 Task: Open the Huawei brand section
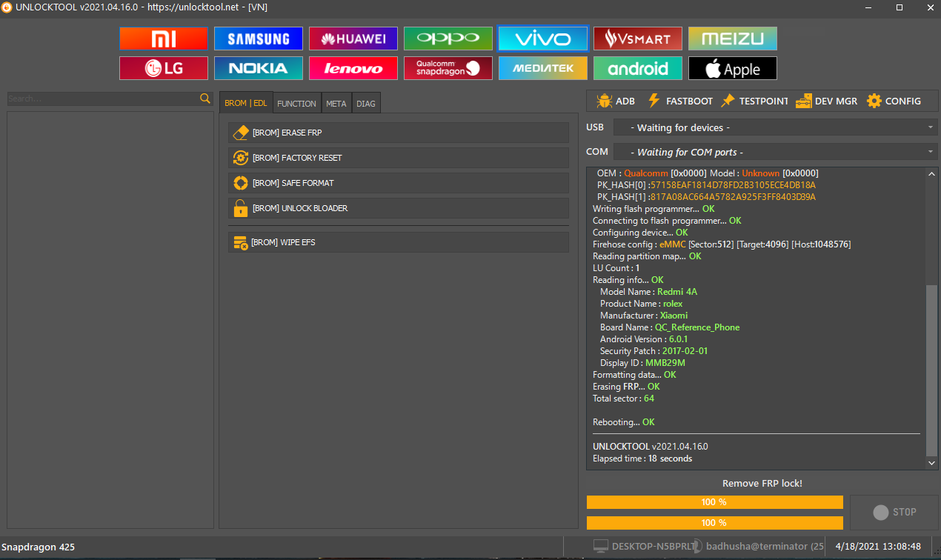point(353,39)
